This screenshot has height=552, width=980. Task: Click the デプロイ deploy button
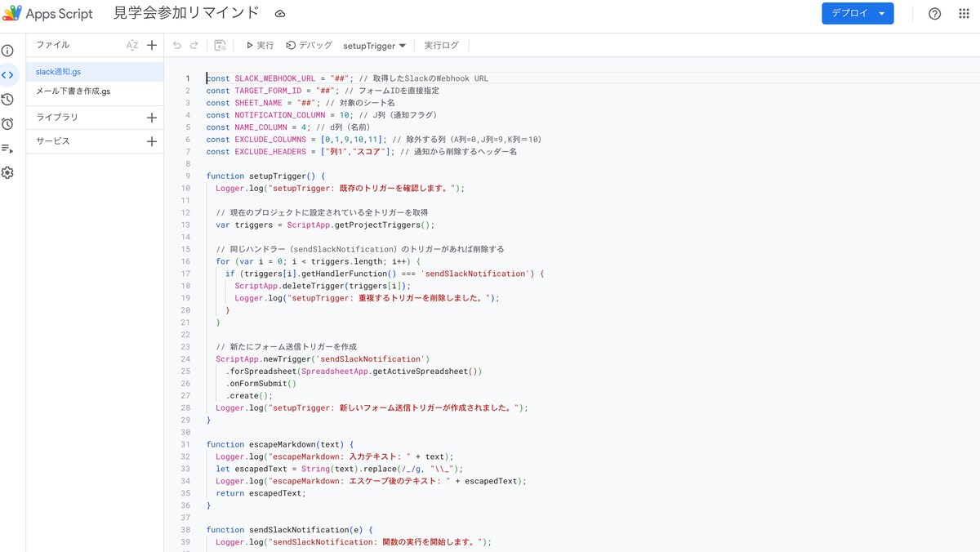(857, 14)
